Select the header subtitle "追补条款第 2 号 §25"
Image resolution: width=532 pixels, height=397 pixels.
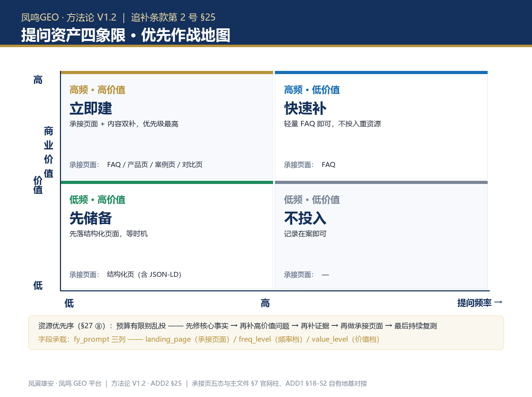(x=173, y=17)
